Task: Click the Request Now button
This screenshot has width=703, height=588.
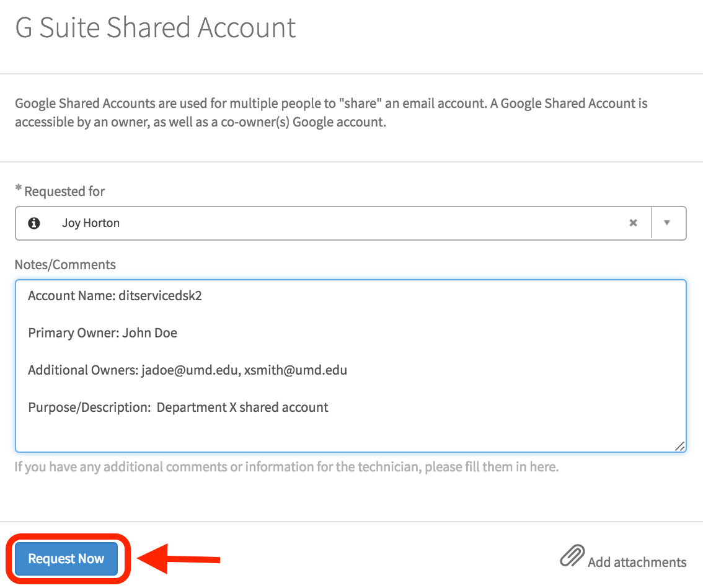Action: [x=66, y=559]
